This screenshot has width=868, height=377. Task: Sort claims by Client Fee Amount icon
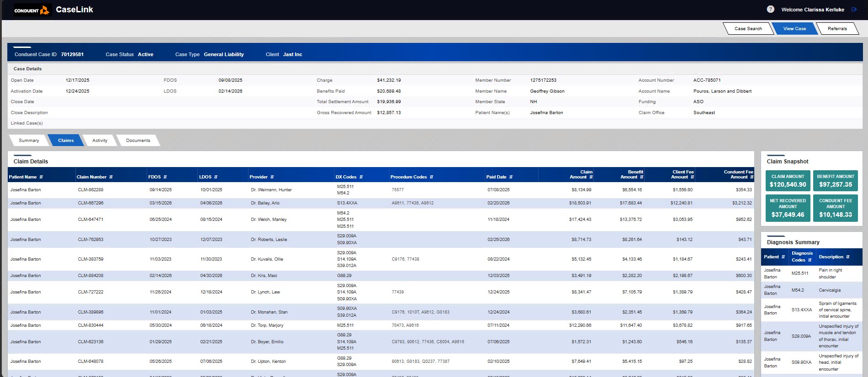693,177
